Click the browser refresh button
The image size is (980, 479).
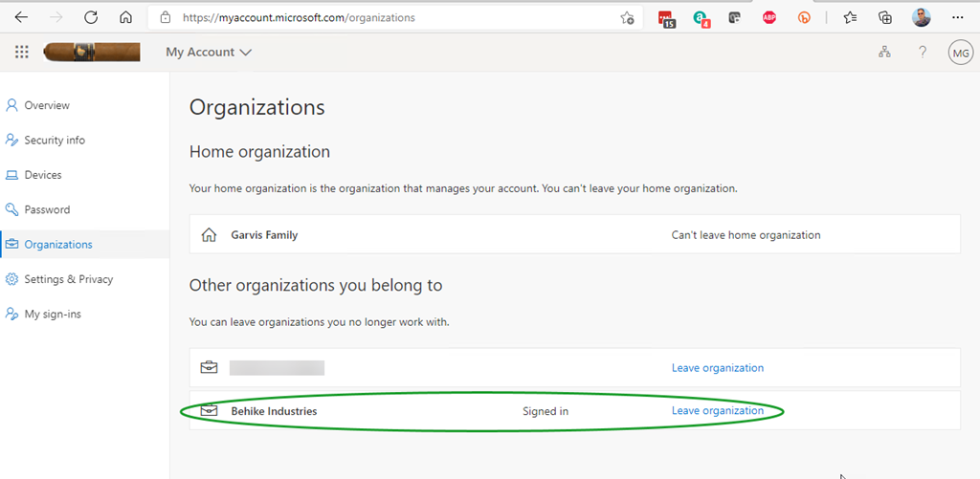click(91, 17)
